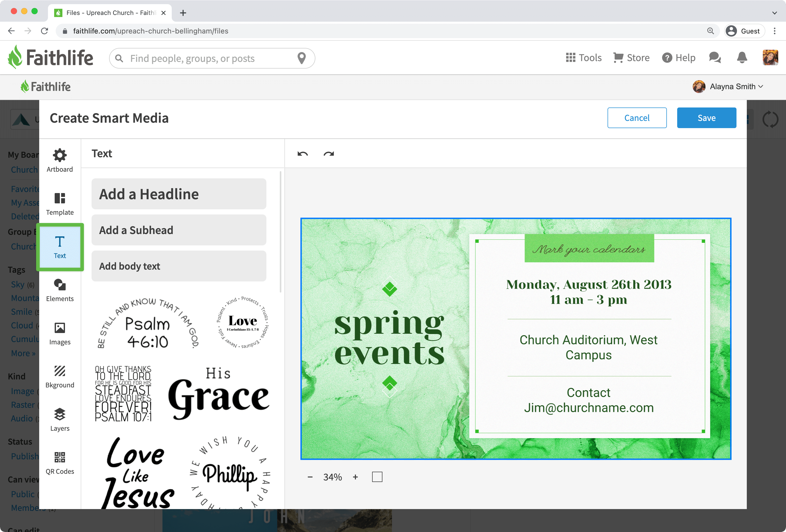Click Add a Subhead

coord(178,230)
